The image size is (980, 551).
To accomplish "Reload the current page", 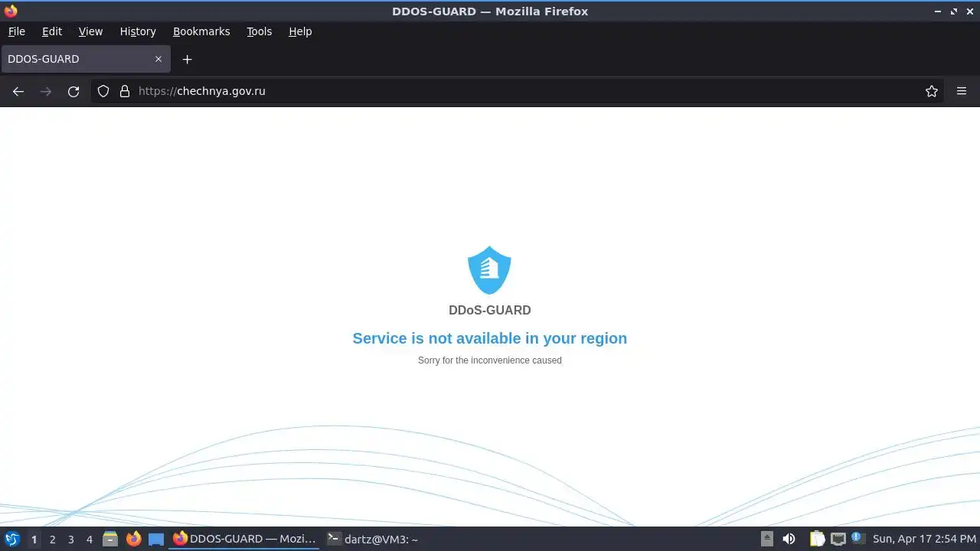I will coord(73,91).
